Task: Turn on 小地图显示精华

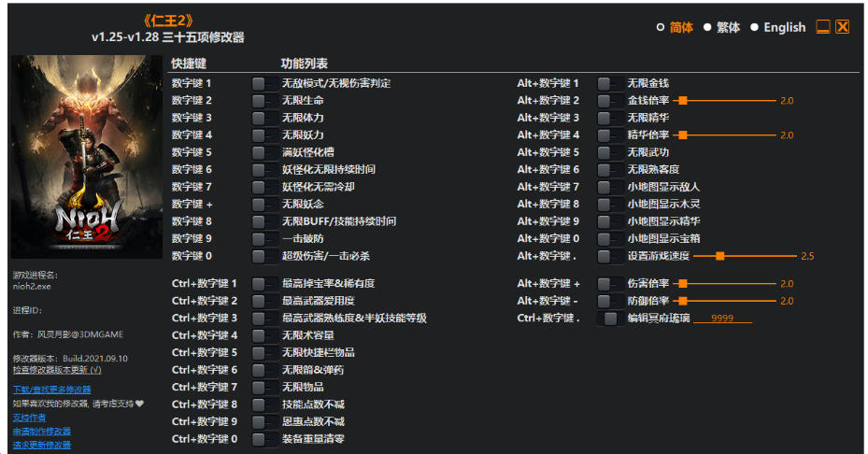Action: click(610, 221)
